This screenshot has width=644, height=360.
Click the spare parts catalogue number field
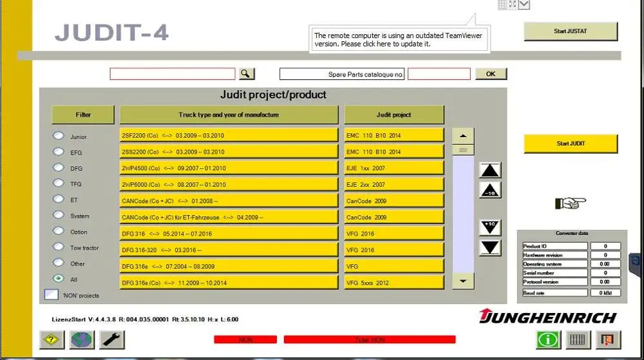click(x=439, y=74)
